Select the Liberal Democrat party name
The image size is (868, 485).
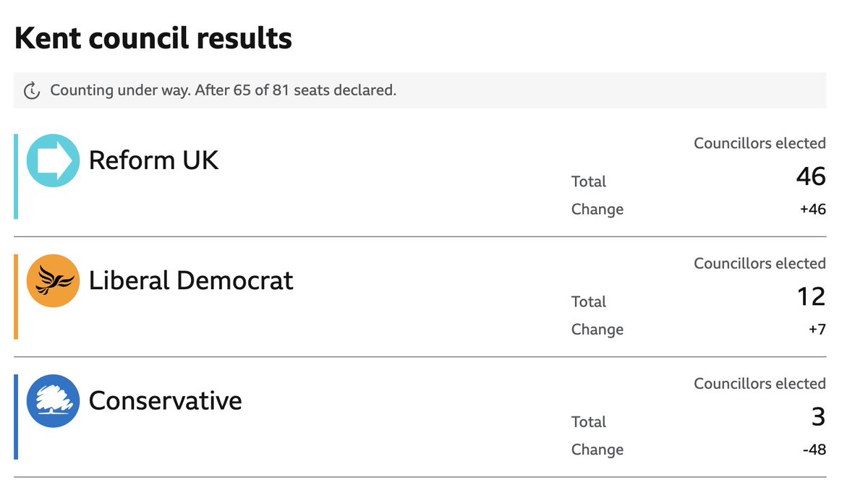tap(191, 280)
